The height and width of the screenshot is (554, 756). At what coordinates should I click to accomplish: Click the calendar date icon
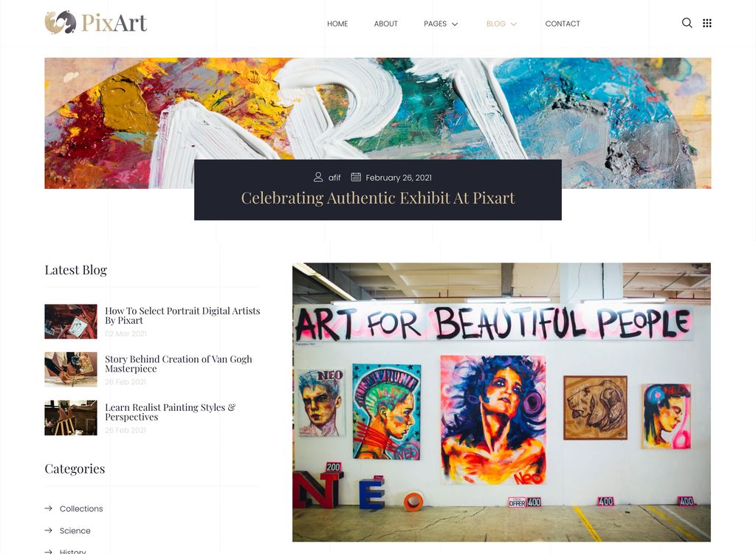coord(356,177)
